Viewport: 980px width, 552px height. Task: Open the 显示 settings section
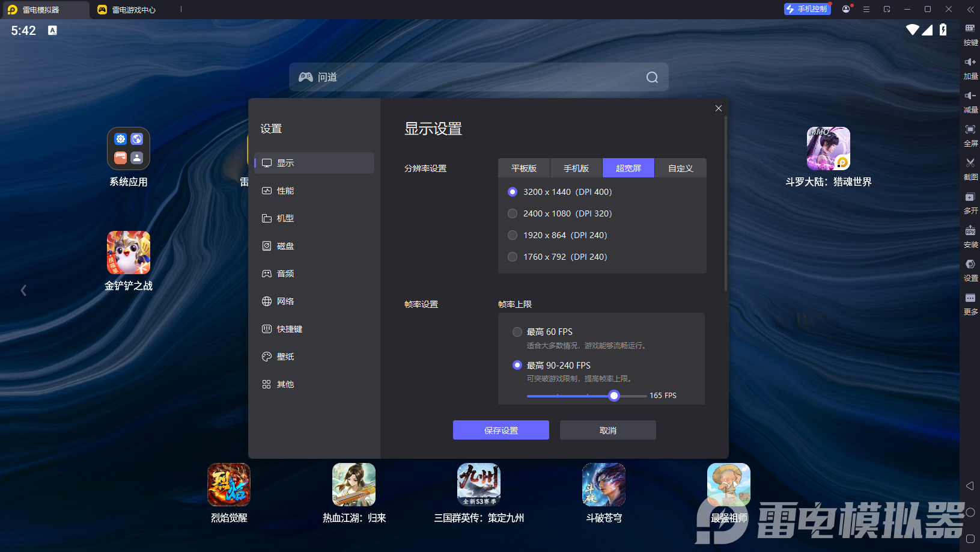tap(314, 163)
